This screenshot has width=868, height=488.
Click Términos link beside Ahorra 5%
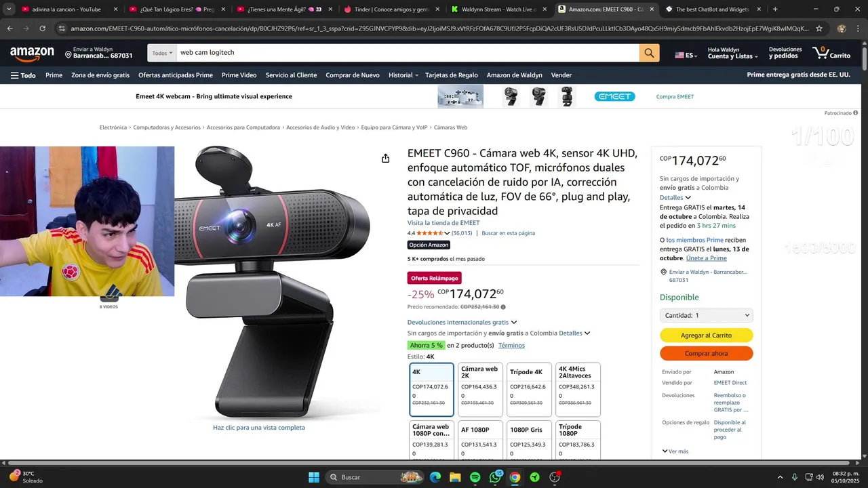[511, 345]
